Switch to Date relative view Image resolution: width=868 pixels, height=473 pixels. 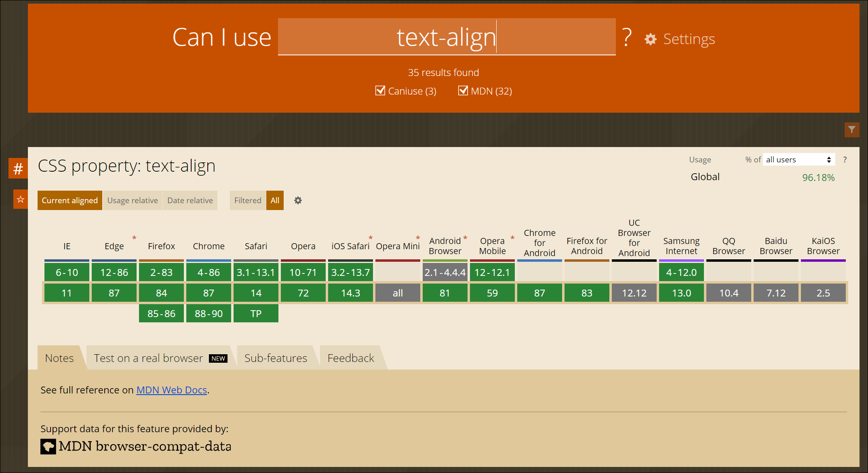click(x=190, y=200)
